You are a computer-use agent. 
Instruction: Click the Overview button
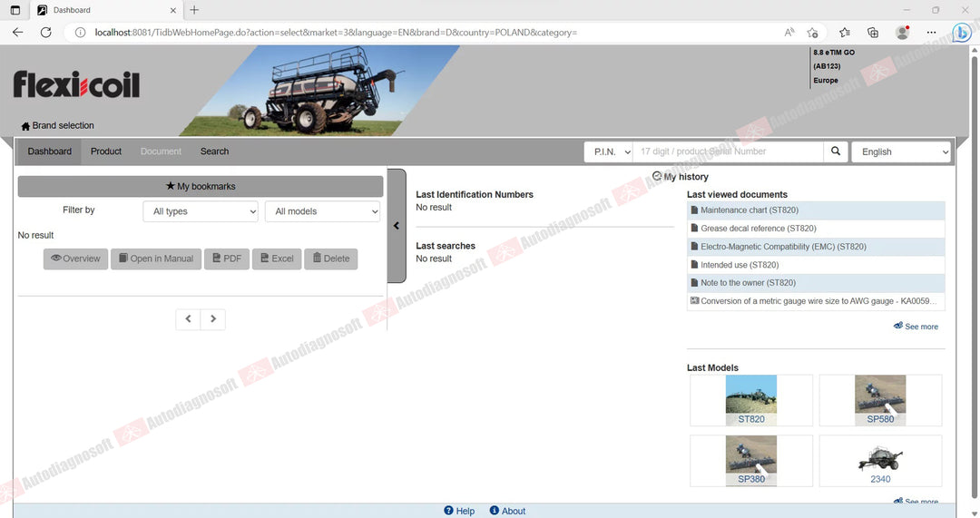[x=75, y=259]
